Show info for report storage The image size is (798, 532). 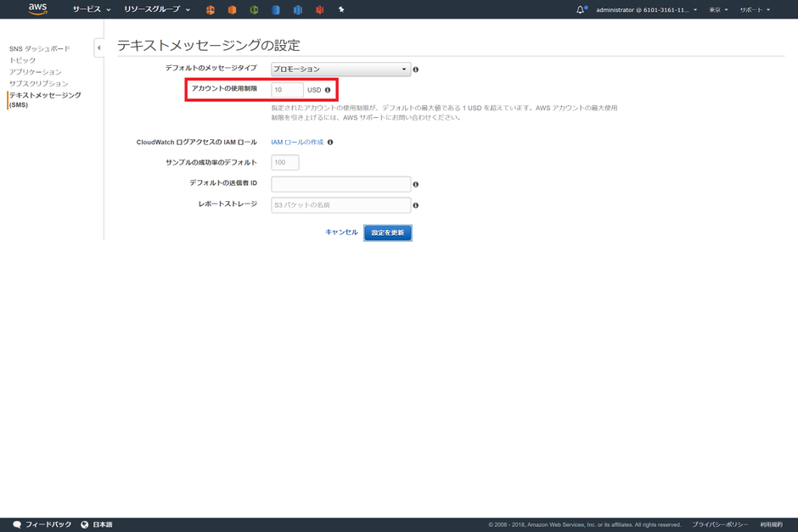pos(416,205)
